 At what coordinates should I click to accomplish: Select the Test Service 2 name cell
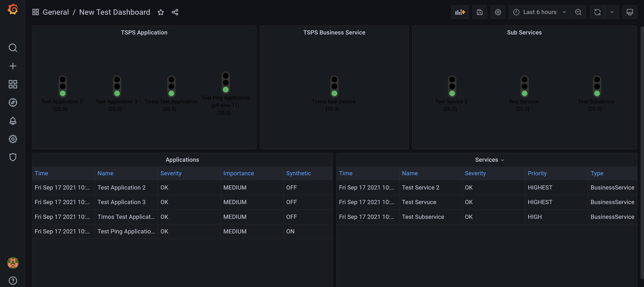point(431,187)
